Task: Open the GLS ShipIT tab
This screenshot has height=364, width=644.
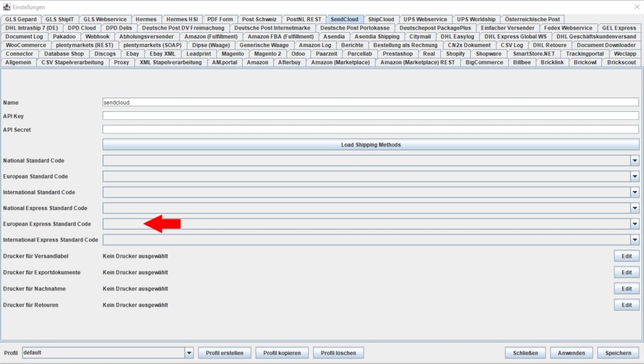Action: pos(60,19)
